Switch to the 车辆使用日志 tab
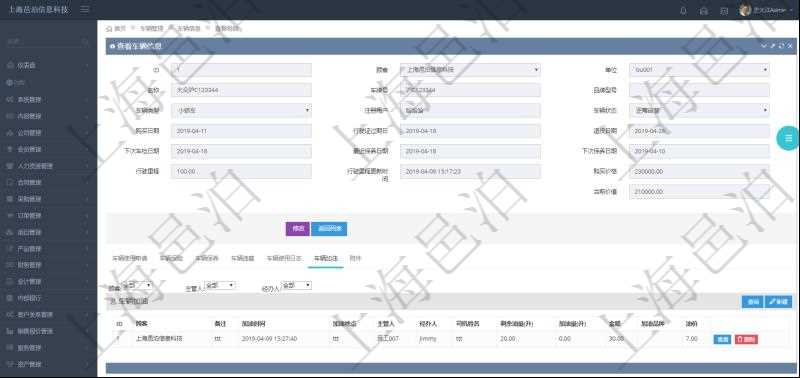 coord(284,259)
